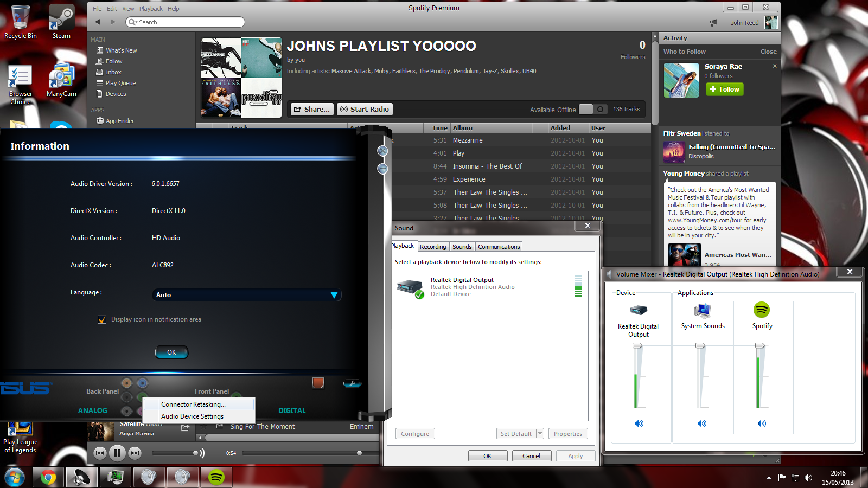The width and height of the screenshot is (868, 488).
Task: Open Chrome from the taskbar
Action: 48,478
